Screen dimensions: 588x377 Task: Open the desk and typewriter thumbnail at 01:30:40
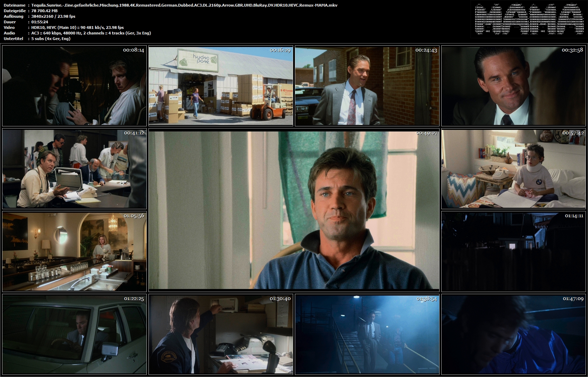tap(221, 334)
